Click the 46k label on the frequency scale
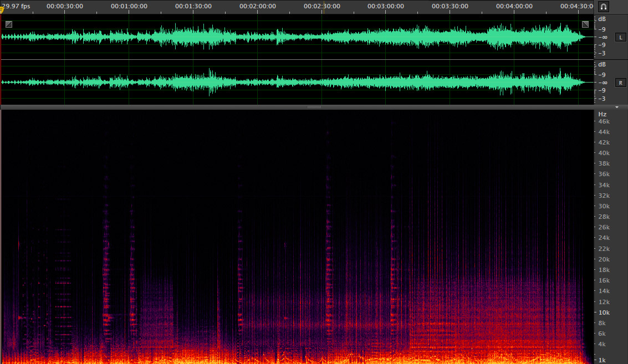The width and height of the screenshot is (628, 364). coord(604,121)
